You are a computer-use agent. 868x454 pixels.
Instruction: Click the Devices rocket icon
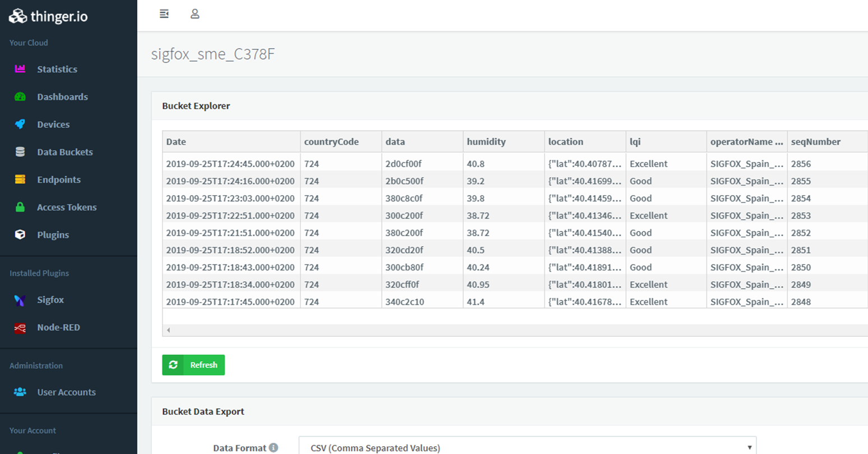click(20, 124)
